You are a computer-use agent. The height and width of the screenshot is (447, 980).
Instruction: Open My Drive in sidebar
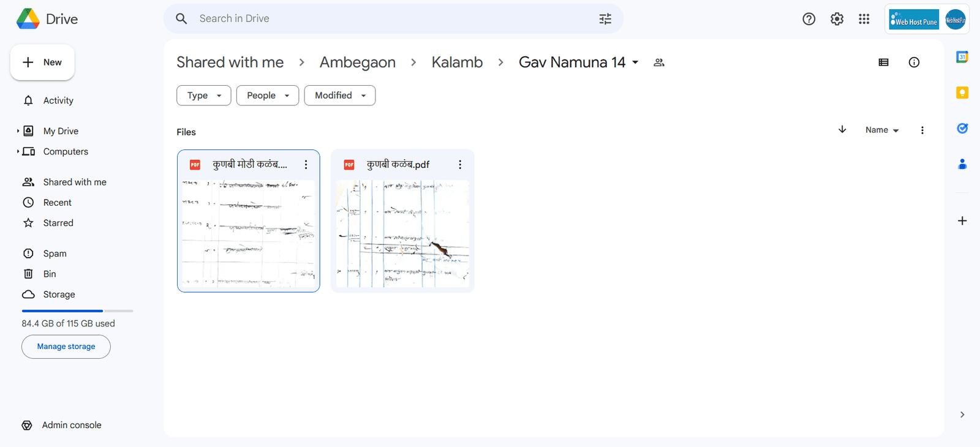61,131
